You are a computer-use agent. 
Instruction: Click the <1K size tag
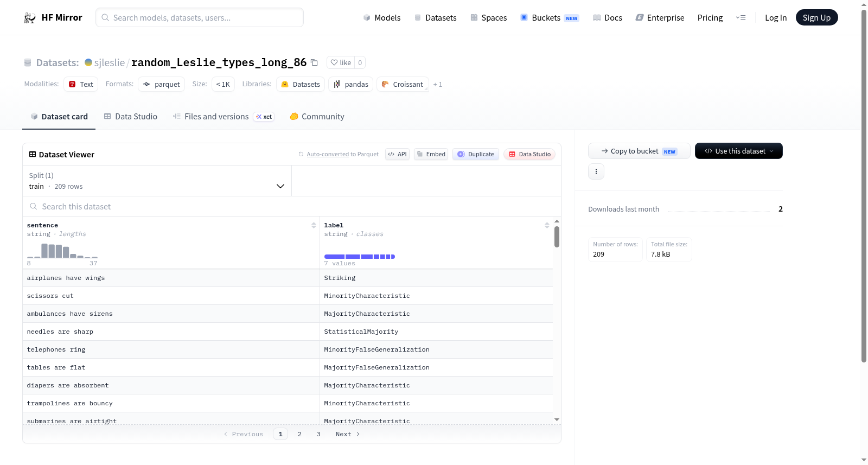(223, 85)
